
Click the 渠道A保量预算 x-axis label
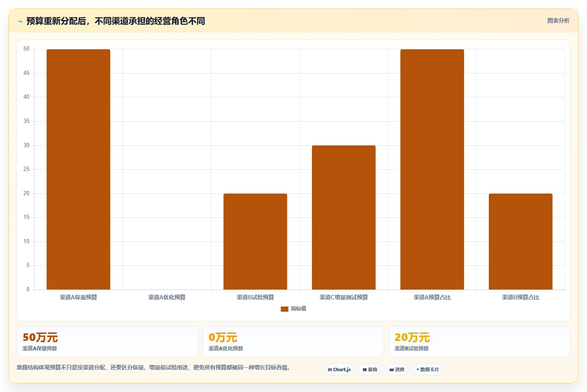78,297
